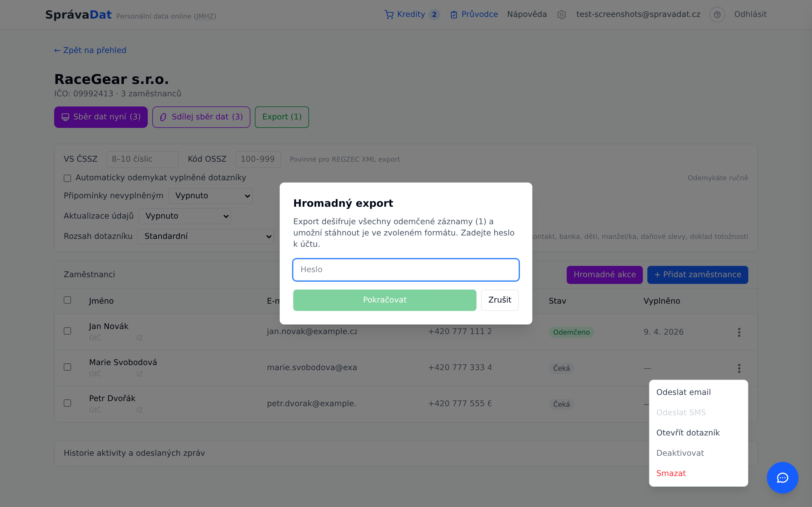Open the three-dot menu for Jan Novák
The width and height of the screenshot is (812, 507).
point(739,332)
